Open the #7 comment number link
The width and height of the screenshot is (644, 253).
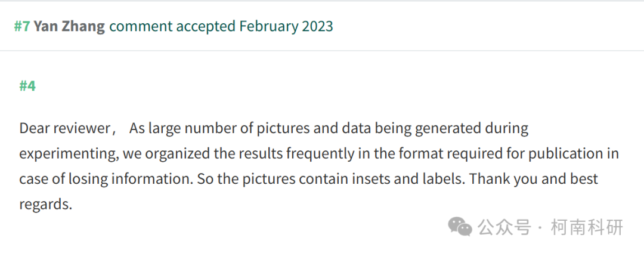tap(22, 26)
